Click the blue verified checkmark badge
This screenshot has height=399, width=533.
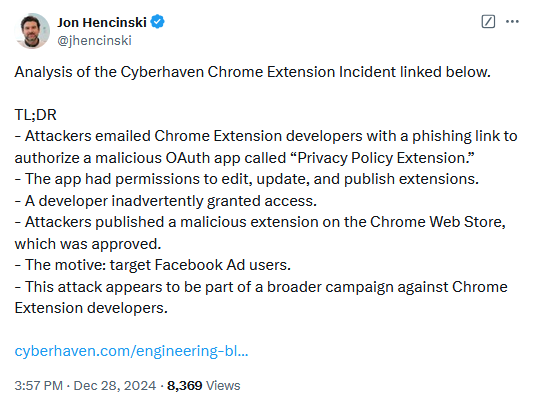[157, 22]
